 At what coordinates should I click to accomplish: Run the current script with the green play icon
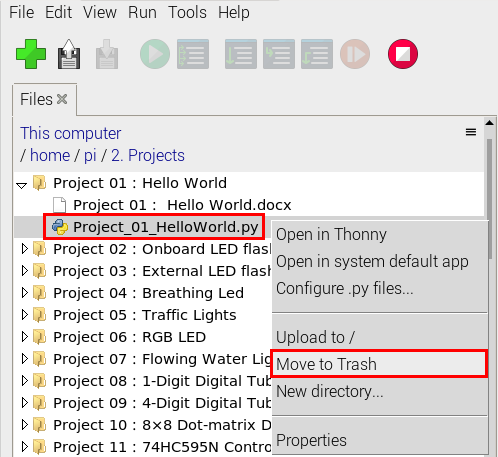(155, 54)
